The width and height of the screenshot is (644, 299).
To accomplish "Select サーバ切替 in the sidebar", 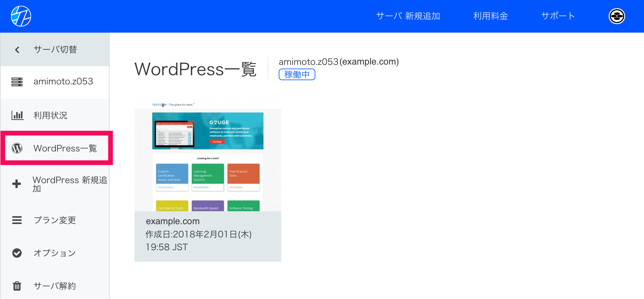I will click(x=55, y=49).
